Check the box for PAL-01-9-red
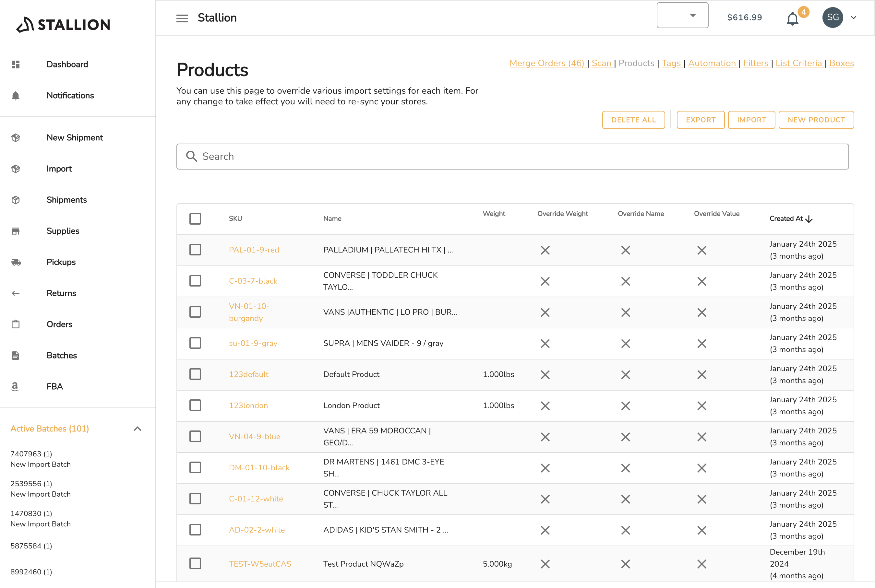Viewport: 875px width, 588px height. click(195, 250)
